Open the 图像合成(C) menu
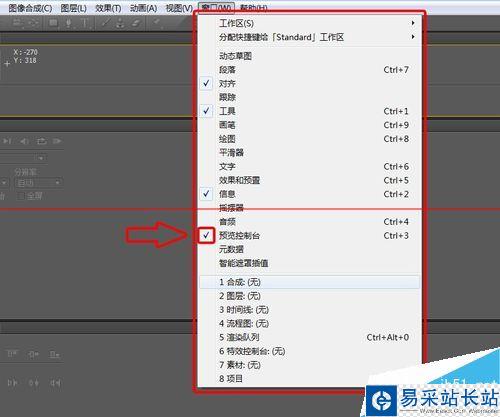Image resolution: width=500 pixels, height=417 pixels. (30, 8)
